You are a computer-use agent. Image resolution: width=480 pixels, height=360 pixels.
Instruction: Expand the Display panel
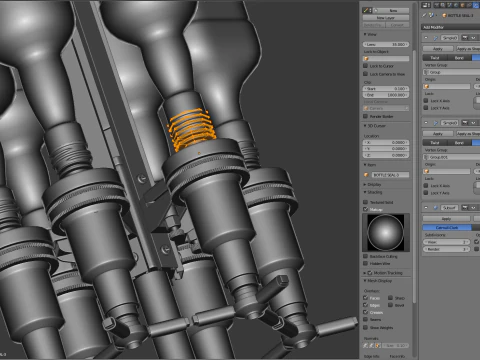(373, 184)
